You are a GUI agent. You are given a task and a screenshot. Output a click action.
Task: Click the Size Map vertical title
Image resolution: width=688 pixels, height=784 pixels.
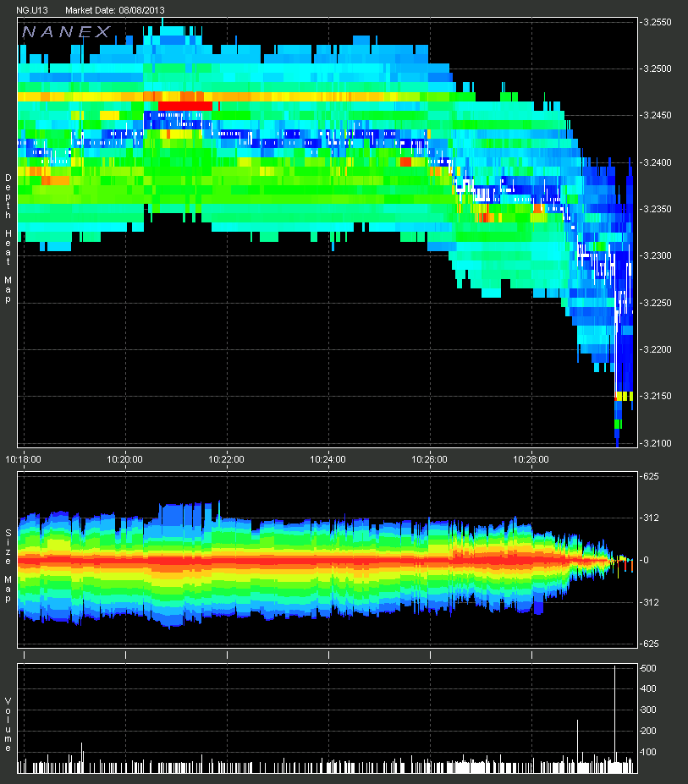tap(8, 566)
